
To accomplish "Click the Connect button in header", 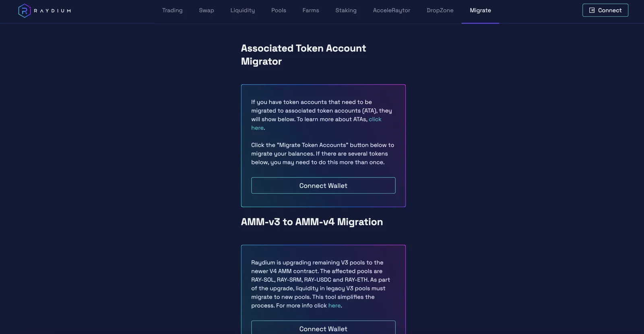I will 605,10.
